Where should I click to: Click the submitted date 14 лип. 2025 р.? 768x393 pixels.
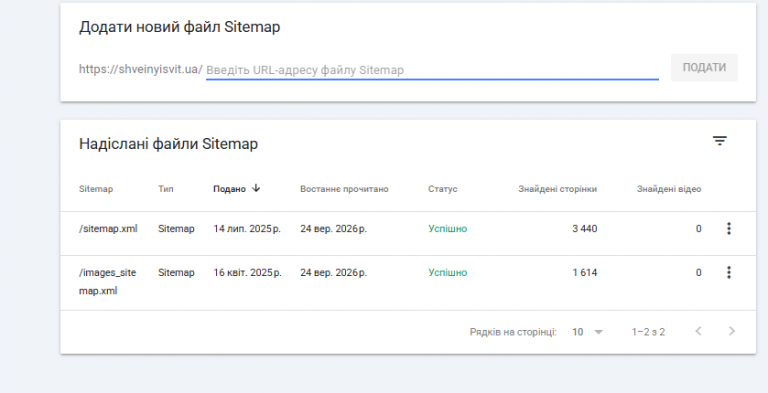[247, 229]
